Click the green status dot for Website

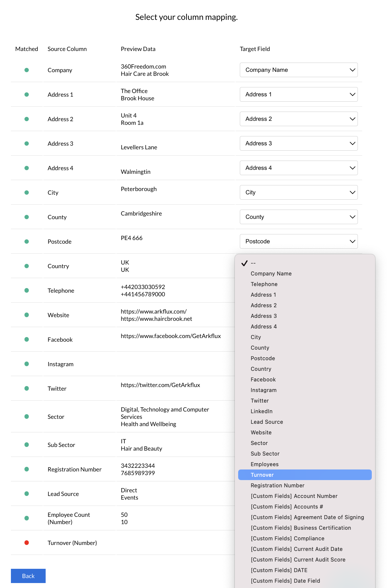click(x=27, y=315)
